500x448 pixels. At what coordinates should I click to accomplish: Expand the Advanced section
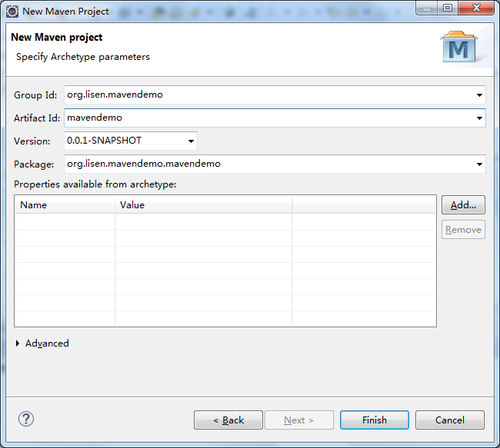(18, 343)
